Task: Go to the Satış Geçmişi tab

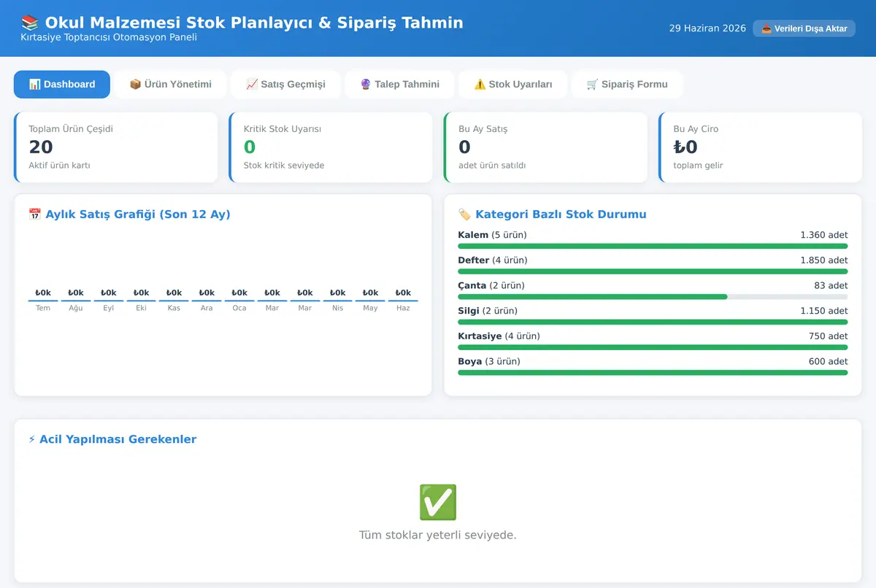Action: point(285,84)
